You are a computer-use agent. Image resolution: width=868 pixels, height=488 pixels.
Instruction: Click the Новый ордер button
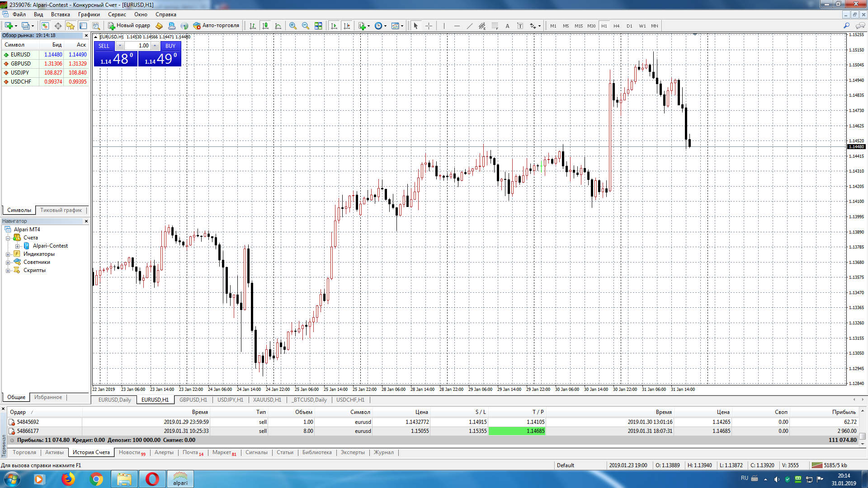pos(129,26)
